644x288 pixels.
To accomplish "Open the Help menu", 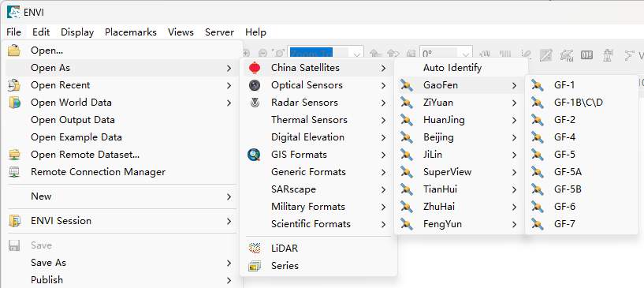I will [255, 32].
